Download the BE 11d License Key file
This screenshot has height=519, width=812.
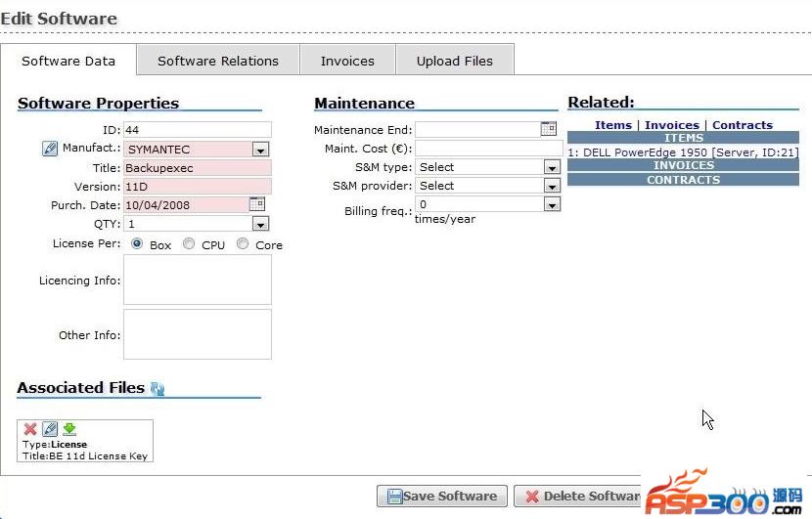(69, 429)
